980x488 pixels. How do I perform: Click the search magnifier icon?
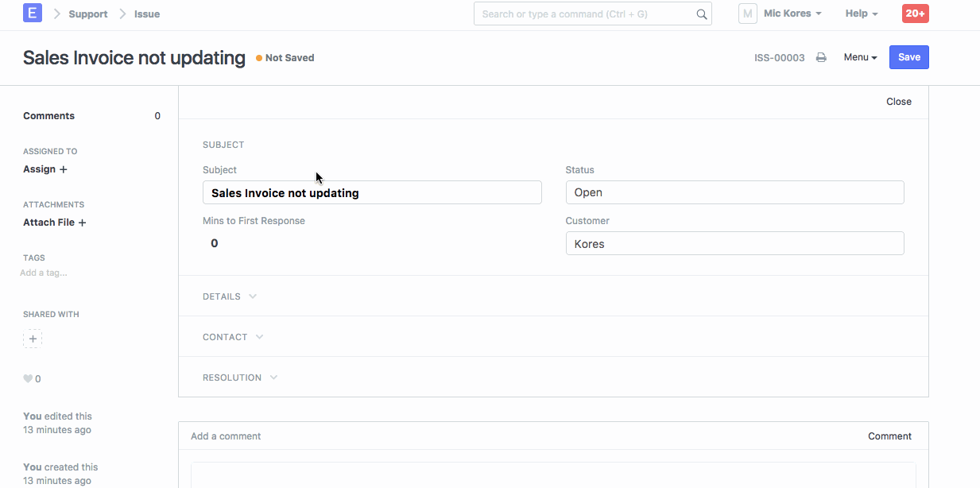[701, 14]
